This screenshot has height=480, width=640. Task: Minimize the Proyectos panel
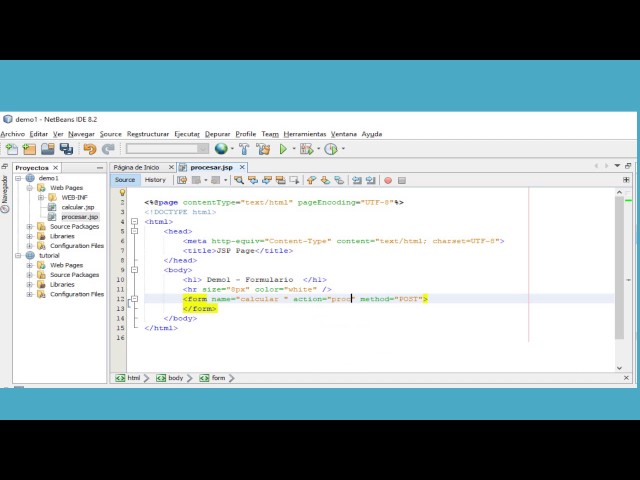pos(100,168)
